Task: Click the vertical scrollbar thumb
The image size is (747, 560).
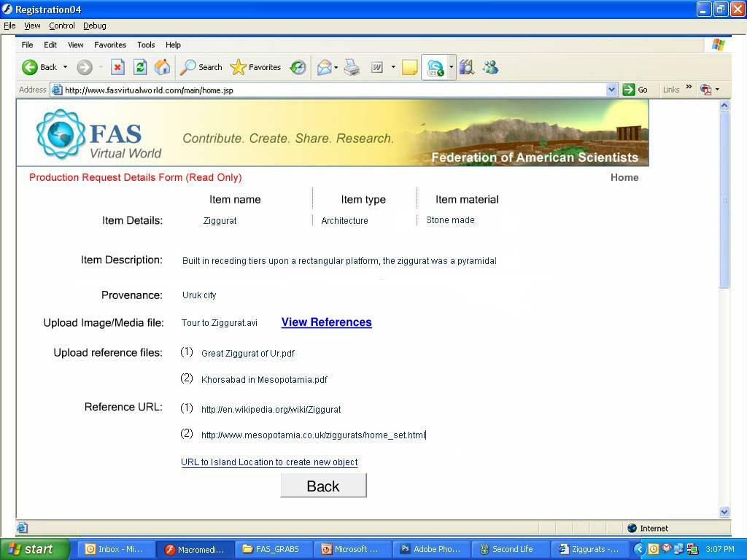Action: tap(724, 200)
